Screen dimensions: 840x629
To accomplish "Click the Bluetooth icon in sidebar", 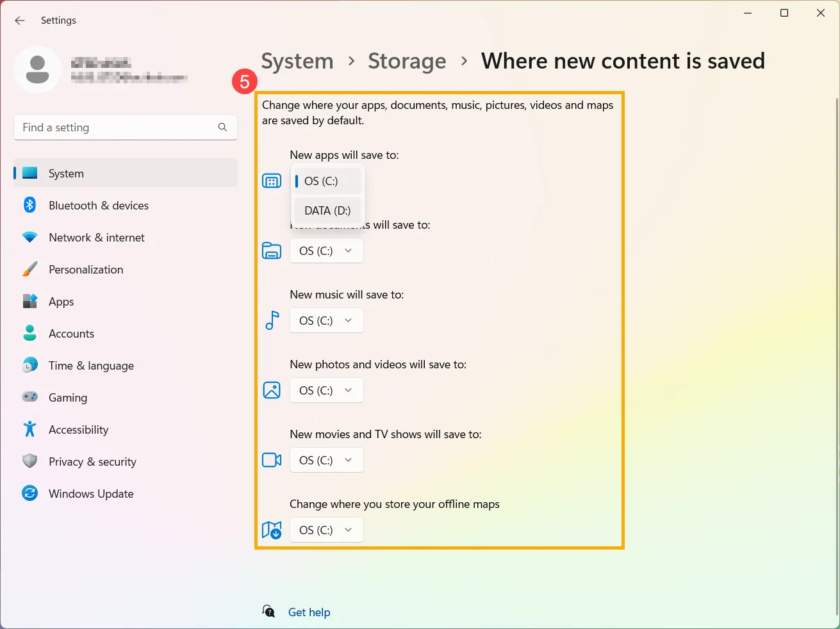I will [x=30, y=205].
